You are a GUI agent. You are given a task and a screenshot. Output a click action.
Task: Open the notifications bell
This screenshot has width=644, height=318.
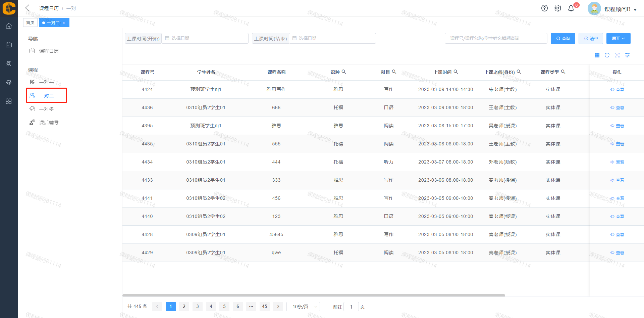point(571,8)
